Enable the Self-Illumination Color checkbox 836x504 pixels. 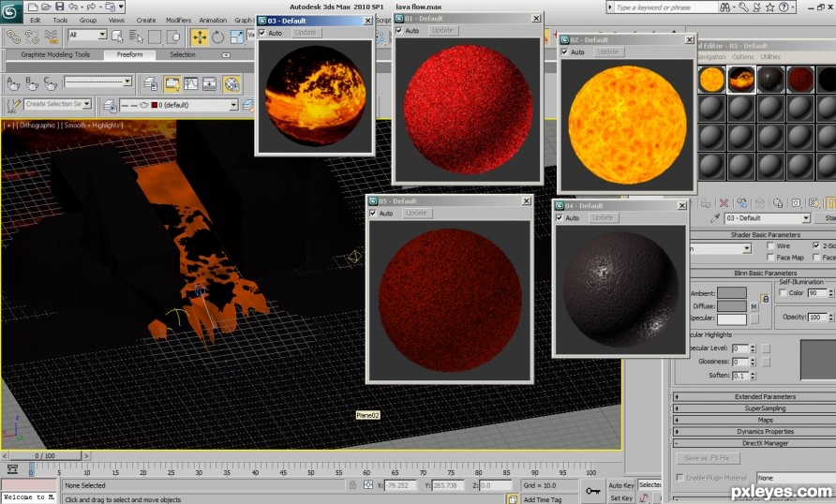(784, 293)
